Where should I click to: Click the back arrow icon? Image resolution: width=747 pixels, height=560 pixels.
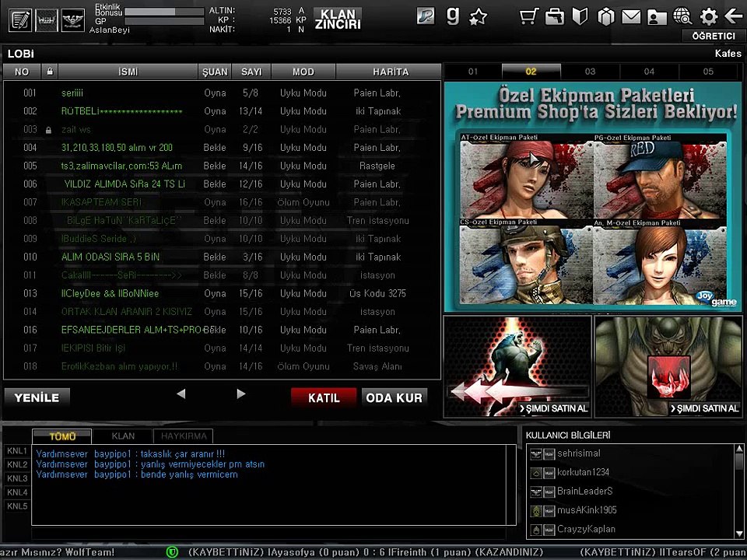pyautogui.click(x=733, y=16)
